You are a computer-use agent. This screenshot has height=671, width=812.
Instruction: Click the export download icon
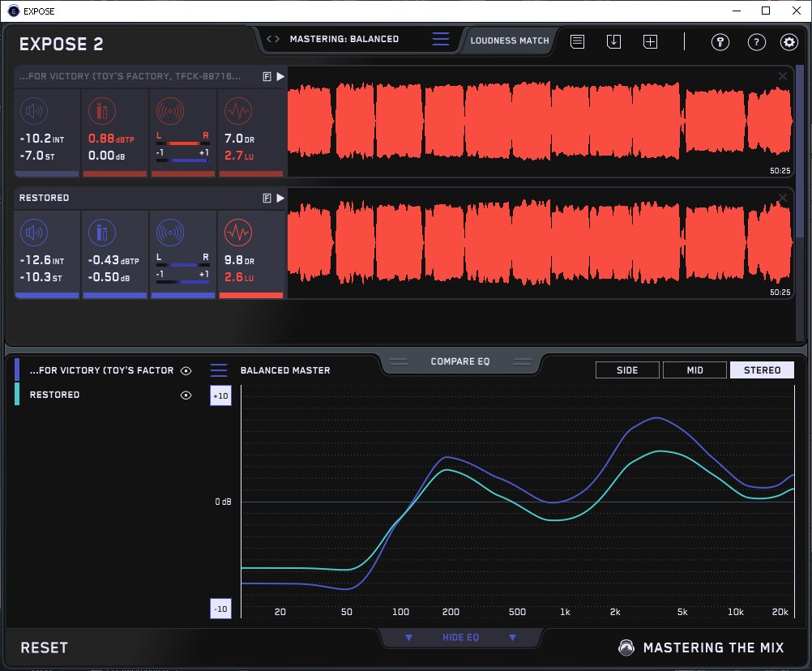613,41
